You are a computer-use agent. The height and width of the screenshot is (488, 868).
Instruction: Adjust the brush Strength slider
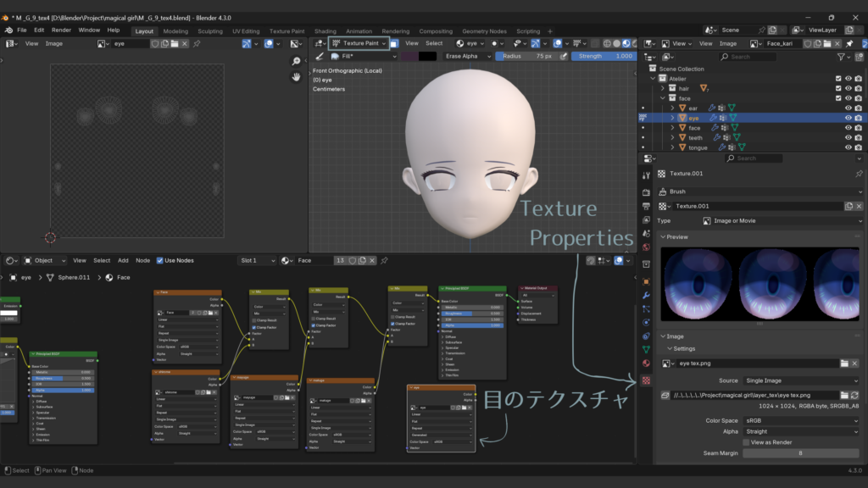(x=604, y=56)
